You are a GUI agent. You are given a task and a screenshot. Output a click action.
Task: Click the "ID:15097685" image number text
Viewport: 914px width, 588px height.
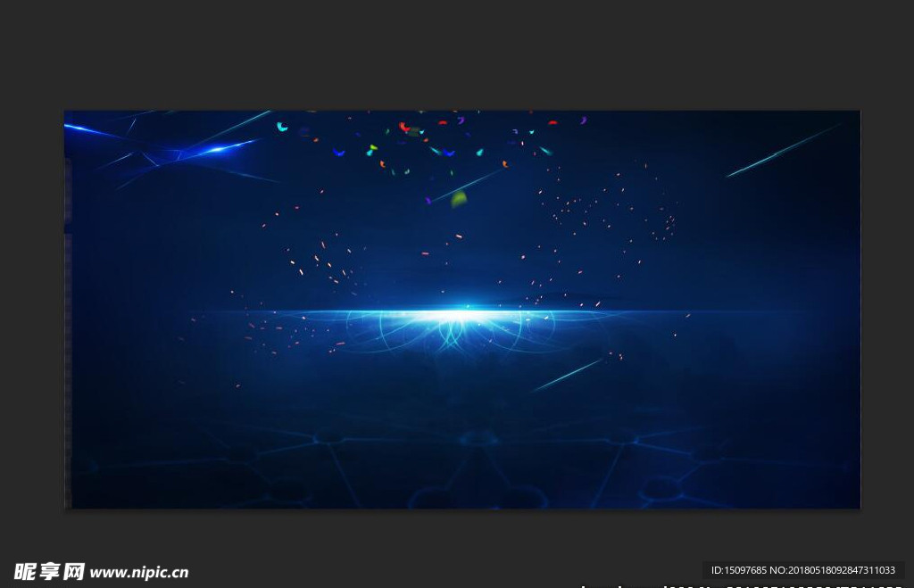[738, 570]
